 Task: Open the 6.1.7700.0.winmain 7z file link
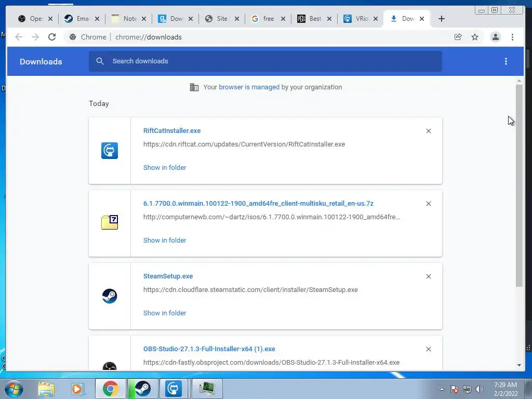tap(258, 203)
